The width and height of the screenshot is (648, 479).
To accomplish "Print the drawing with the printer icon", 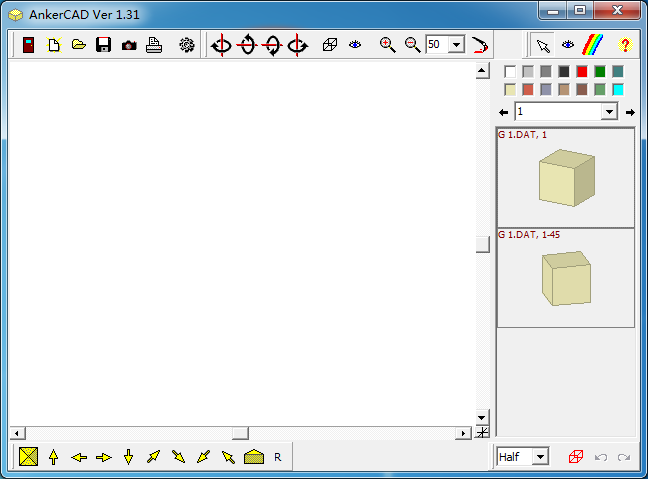I will [154, 44].
